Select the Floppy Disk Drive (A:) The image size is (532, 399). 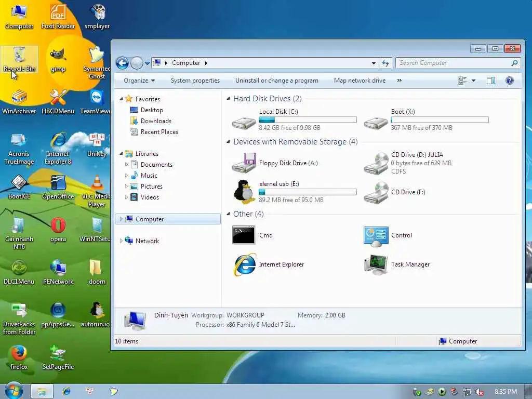coord(275,163)
